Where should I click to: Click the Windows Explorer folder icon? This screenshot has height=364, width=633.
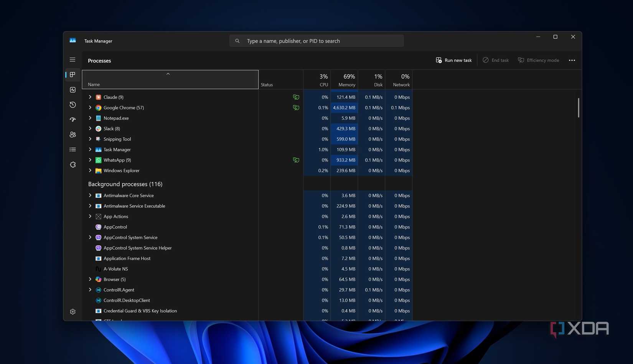tap(98, 171)
